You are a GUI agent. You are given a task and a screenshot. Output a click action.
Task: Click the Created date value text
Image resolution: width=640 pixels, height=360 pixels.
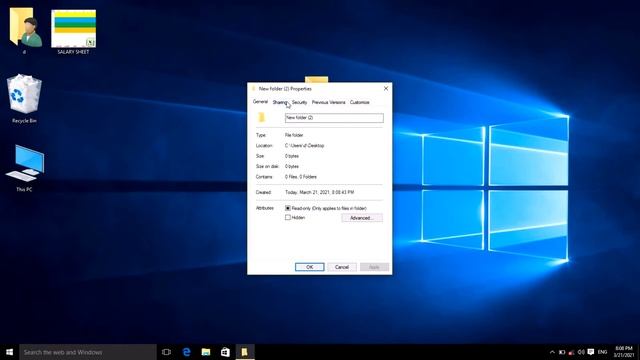pyautogui.click(x=320, y=192)
